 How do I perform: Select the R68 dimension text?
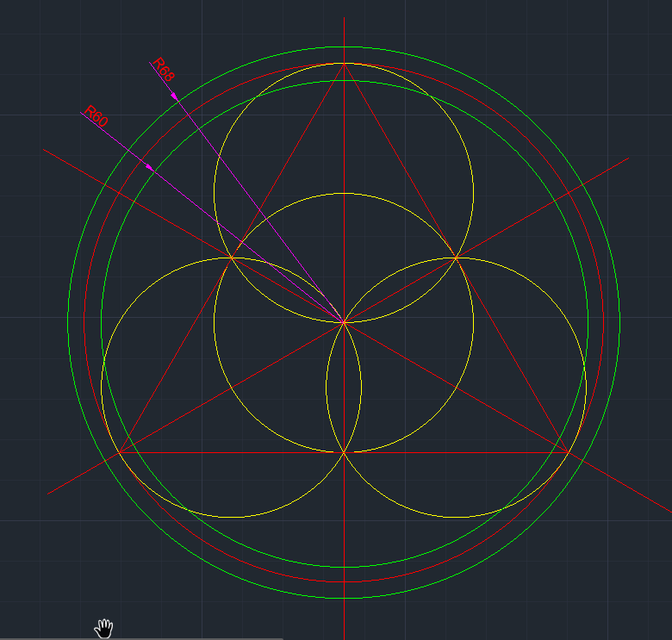[x=164, y=69]
